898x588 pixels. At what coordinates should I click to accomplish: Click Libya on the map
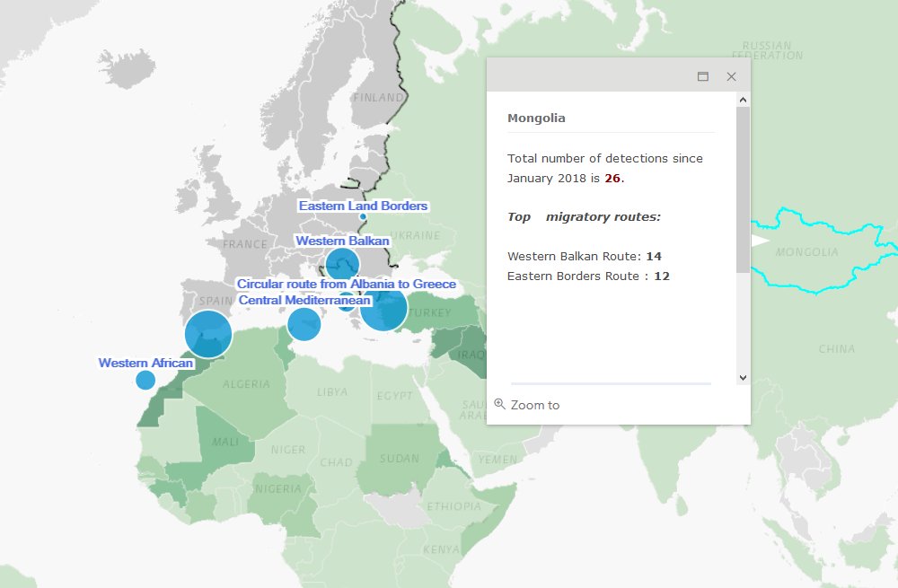click(x=332, y=392)
